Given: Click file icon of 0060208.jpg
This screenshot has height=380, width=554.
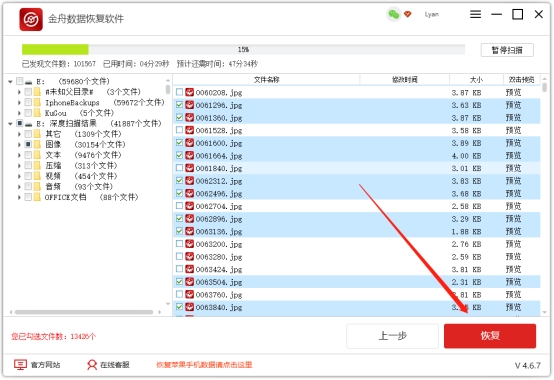Looking at the screenshot, I should [190, 92].
